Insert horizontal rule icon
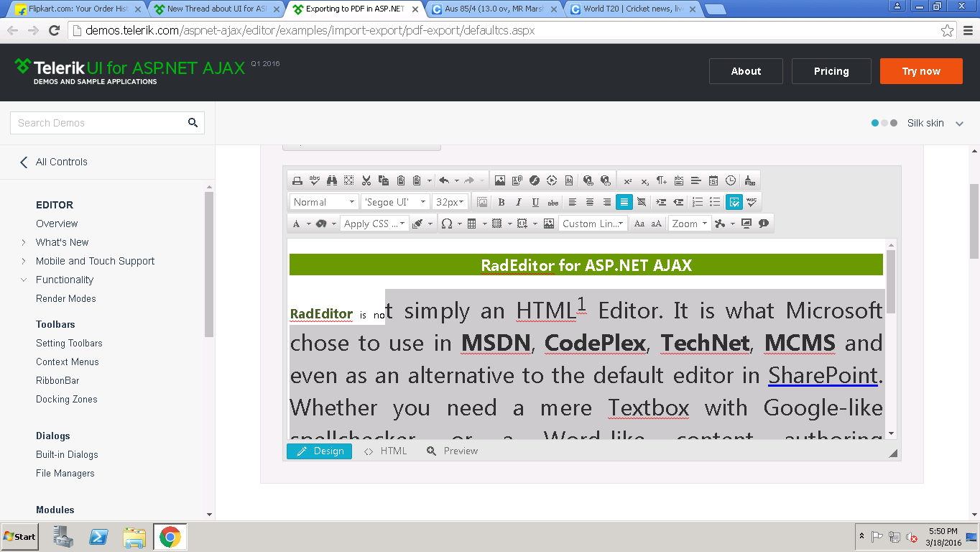This screenshot has height=552, width=980. pyautogui.click(x=696, y=180)
